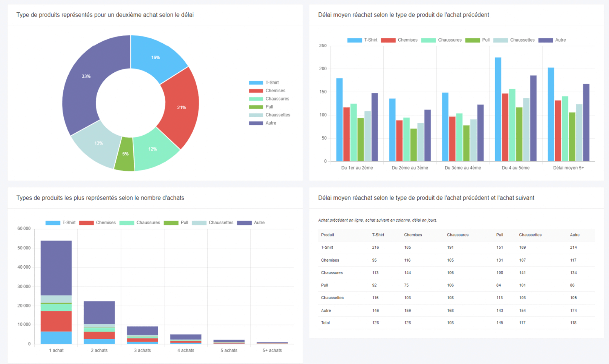
Task: Click the Chaussures column header in table
Action: tap(458, 235)
